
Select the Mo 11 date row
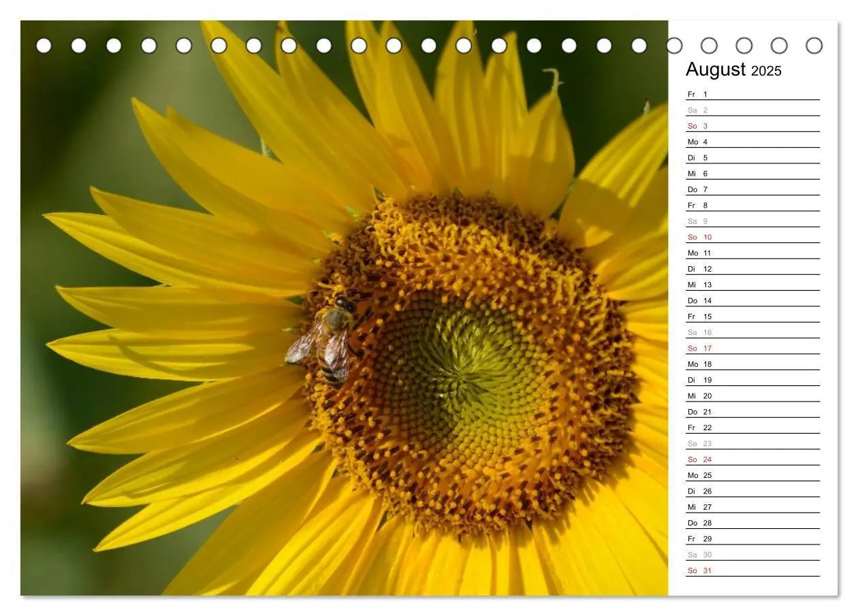click(x=752, y=253)
